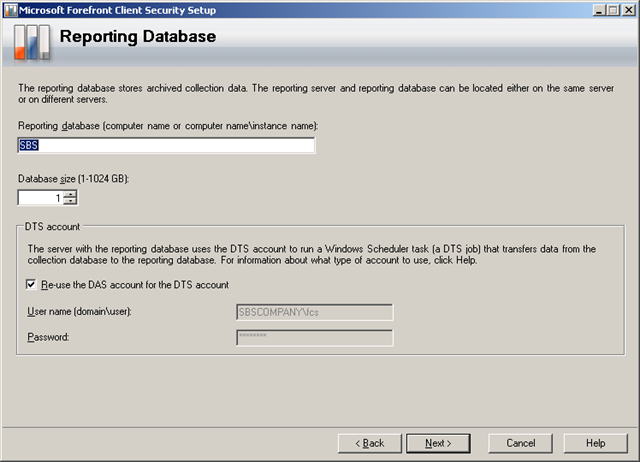
Task: Minimize the setup window
Action: 599,10
